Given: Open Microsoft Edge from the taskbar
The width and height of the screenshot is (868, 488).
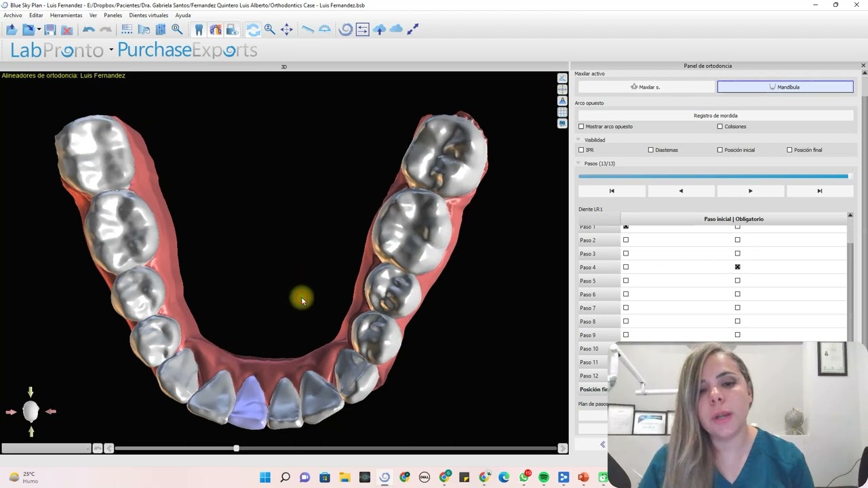Looking at the screenshot, I should click(504, 478).
